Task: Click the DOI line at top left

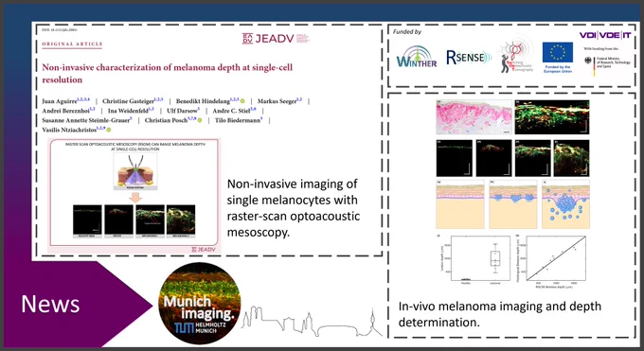Action: click(x=60, y=30)
